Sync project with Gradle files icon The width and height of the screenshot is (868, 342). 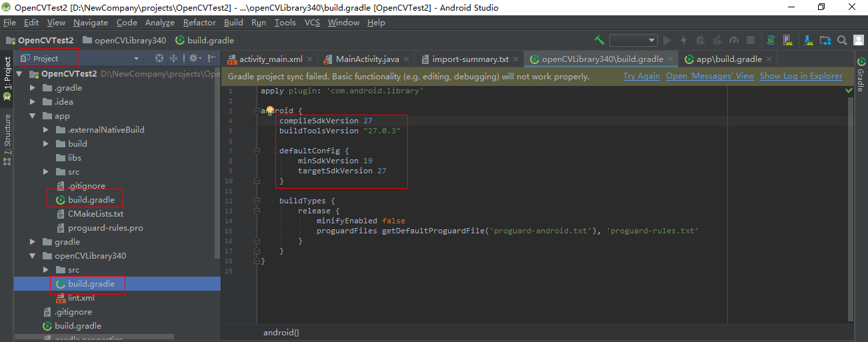[x=771, y=40]
